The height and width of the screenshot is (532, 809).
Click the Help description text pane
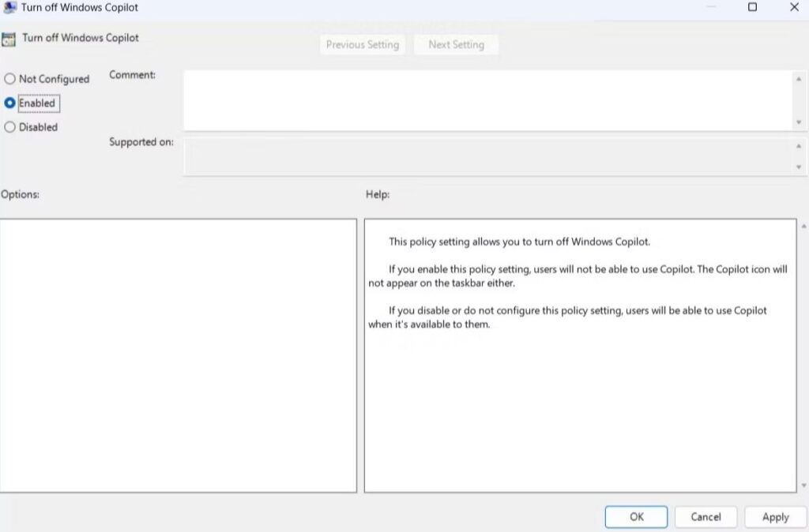[579, 355]
